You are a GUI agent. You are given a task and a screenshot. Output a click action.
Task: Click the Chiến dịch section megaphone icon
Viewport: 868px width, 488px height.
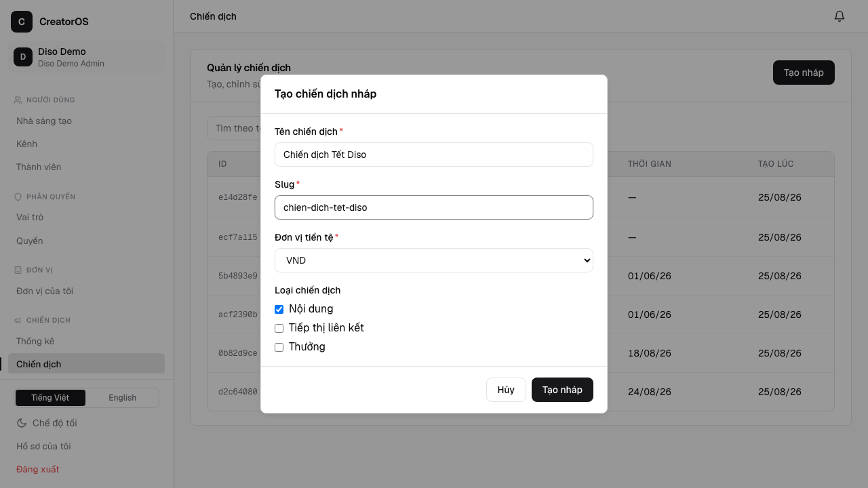(x=18, y=320)
